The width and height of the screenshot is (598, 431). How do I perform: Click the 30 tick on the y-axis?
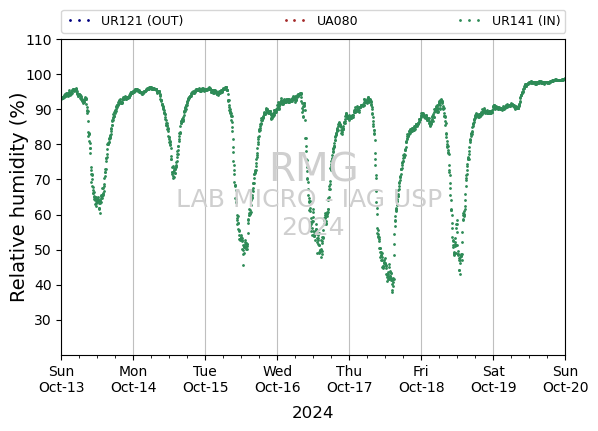pos(43,320)
